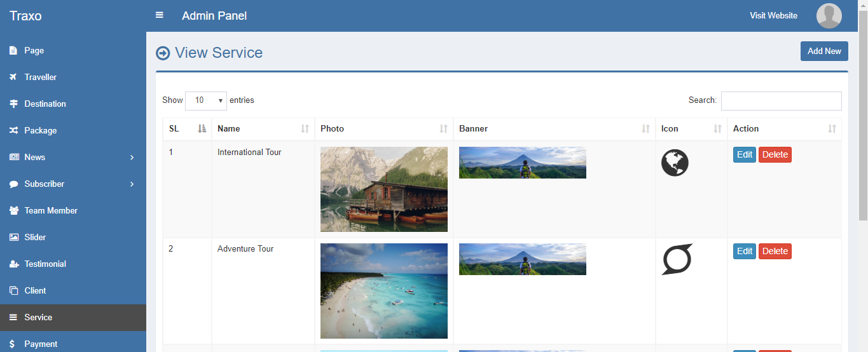The image size is (868, 352).
Task: Expand the News sidebar submenu
Action: 73,157
